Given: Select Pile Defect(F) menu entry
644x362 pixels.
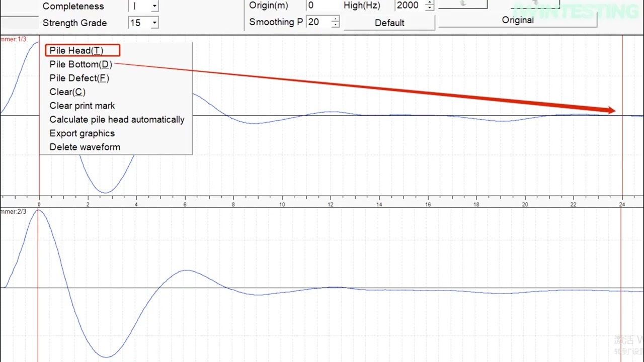Looking at the screenshot, I should [x=79, y=78].
